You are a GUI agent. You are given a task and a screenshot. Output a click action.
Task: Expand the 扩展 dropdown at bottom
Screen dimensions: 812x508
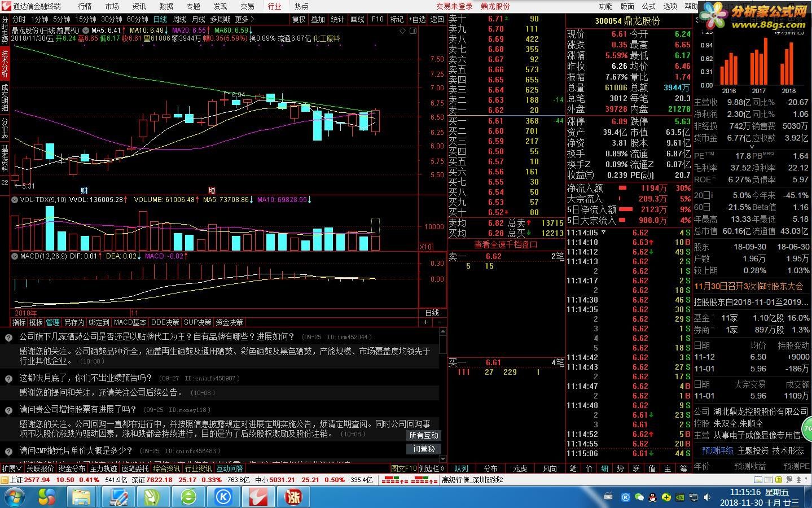click(x=12, y=468)
